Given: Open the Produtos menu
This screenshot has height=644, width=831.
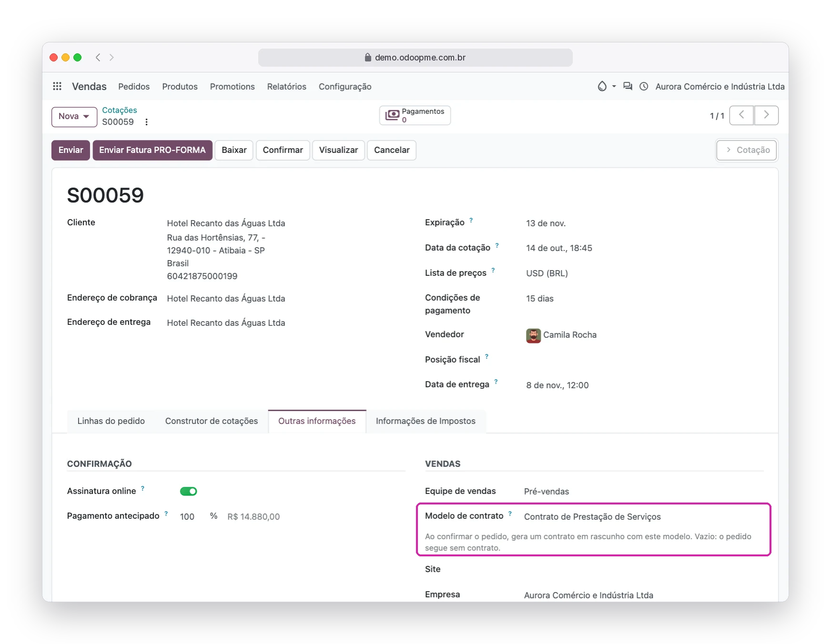Looking at the screenshot, I should 180,87.
